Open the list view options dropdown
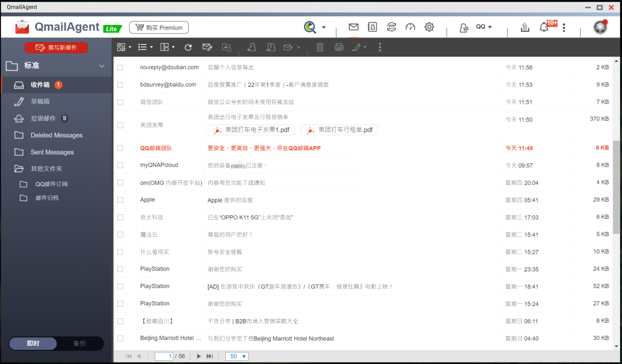Screen dimensions: 622x364 [145, 47]
